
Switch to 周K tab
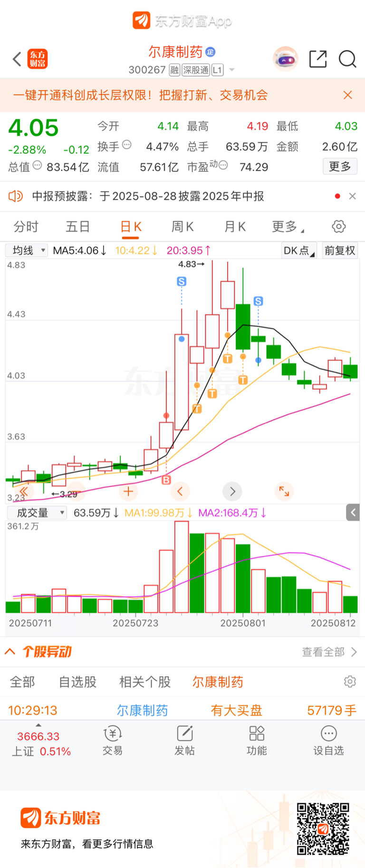[x=182, y=227]
